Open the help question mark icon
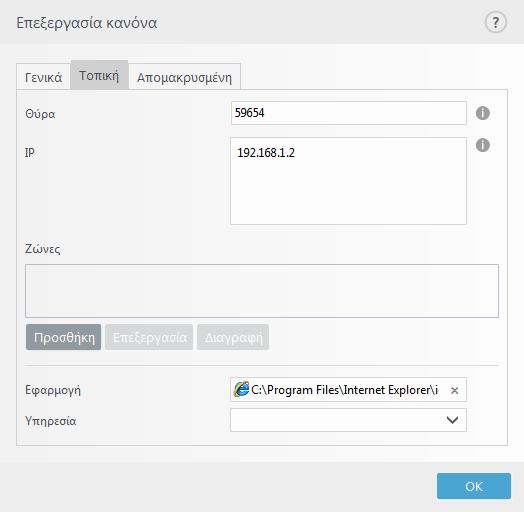Screen dimensions: 524x512 496,22
